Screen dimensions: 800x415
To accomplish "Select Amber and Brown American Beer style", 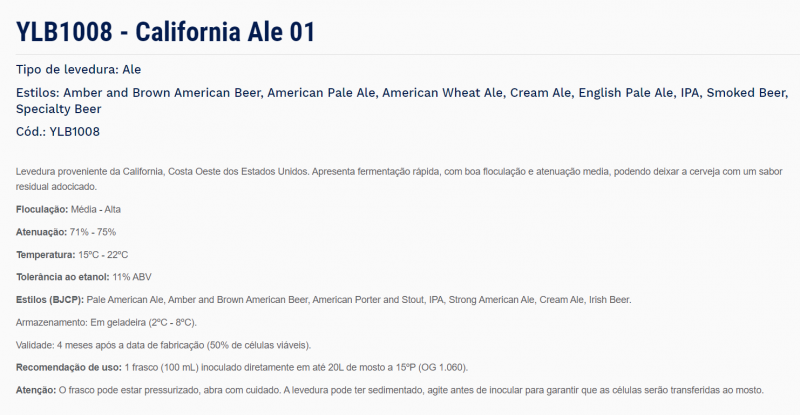I will click(162, 93).
